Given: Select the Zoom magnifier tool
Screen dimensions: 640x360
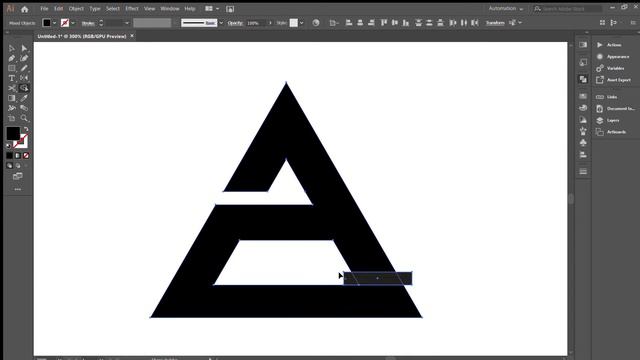Looking at the screenshot, I should click(24, 118).
